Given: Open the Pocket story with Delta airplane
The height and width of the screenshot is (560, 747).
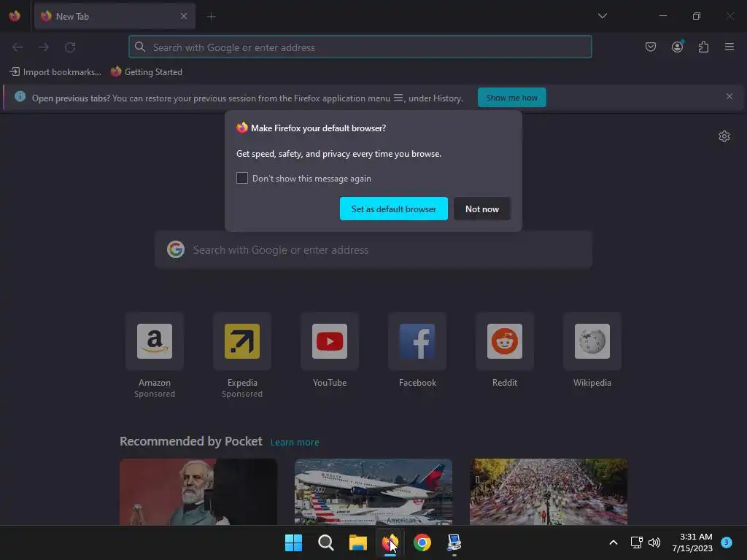Looking at the screenshot, I should [373, 492].
